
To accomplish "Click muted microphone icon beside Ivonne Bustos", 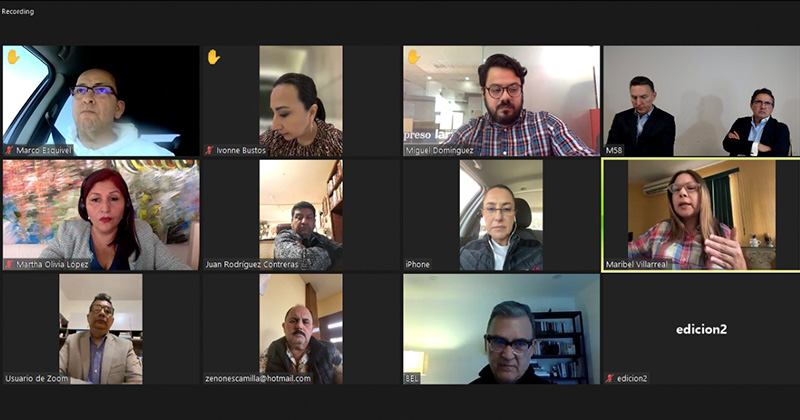I will point(209,151).
